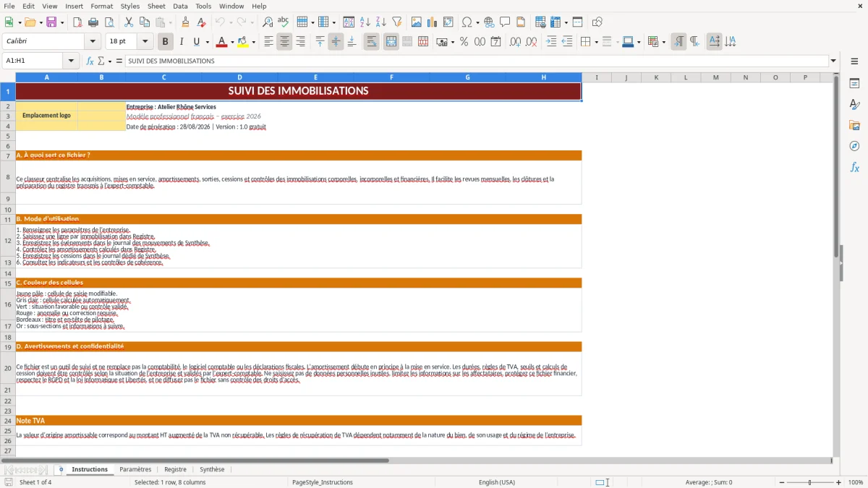Toggle Align Right
Viewport: 868px width, 488px height.
(301, 42)
